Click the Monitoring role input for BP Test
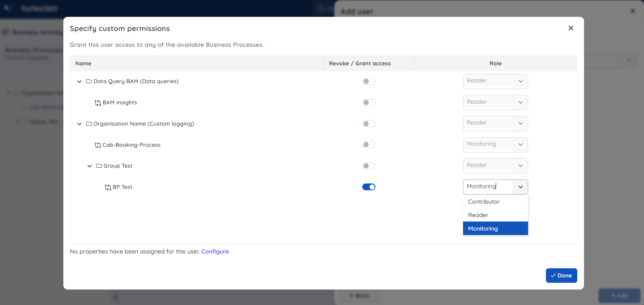 488,187
